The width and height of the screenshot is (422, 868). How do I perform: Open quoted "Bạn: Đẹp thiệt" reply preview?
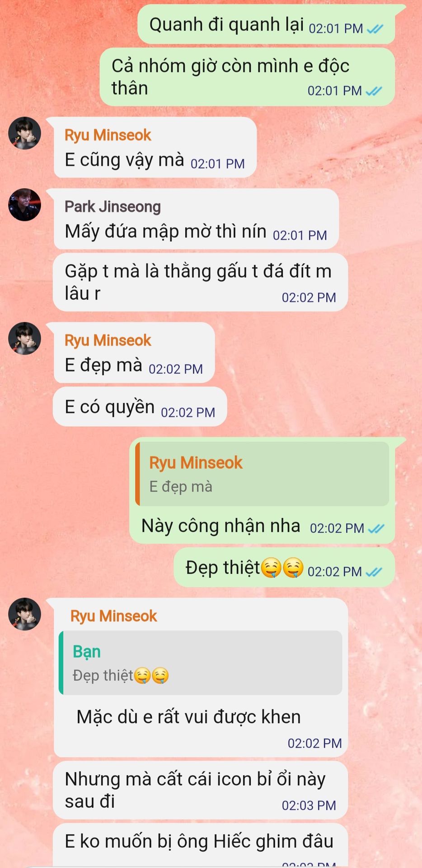pyautogui.click(x=201, y=663)
